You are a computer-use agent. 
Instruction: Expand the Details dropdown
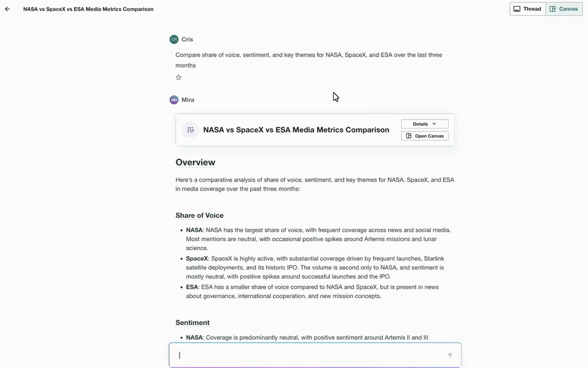[424, 124]
